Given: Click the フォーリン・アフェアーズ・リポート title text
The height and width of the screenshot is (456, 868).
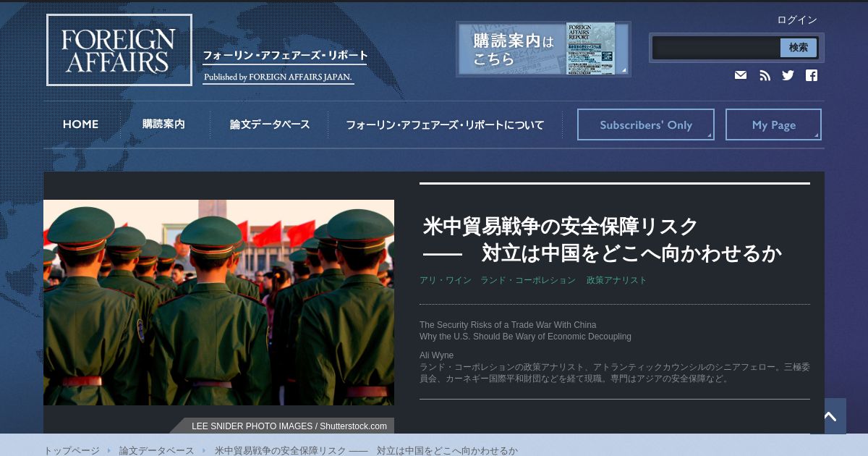Looking at the screenshot, I should click(x=285, y=56).
